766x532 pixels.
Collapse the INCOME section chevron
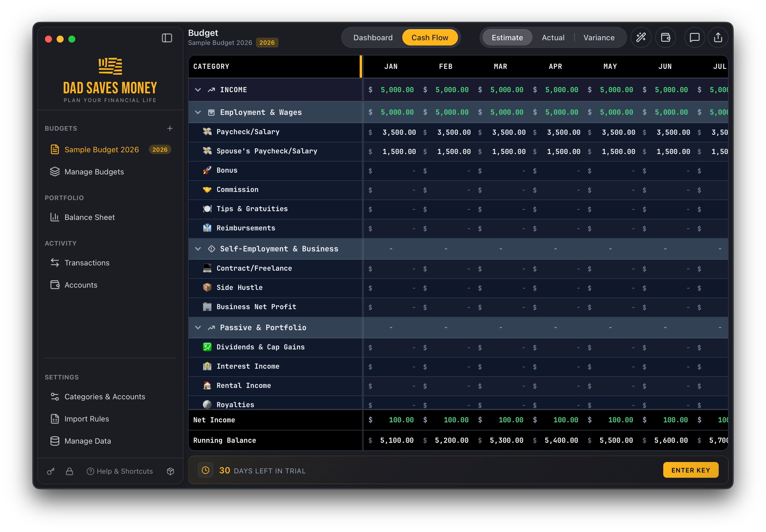198,90
